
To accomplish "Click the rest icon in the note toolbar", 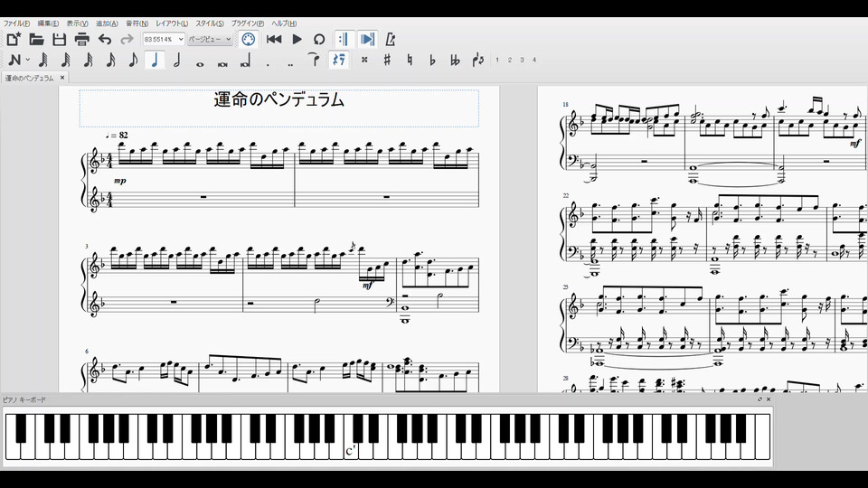I will click(x=339, y=61).
